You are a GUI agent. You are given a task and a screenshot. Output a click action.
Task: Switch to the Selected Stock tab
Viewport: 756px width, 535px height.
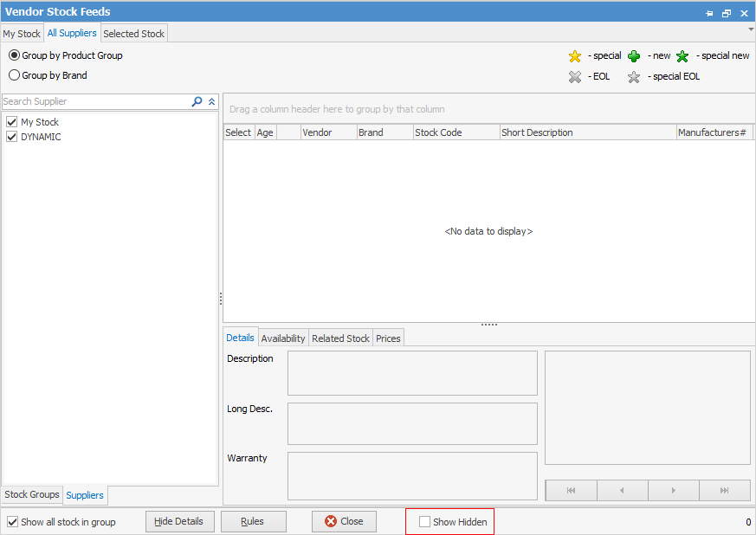(133, 34)
